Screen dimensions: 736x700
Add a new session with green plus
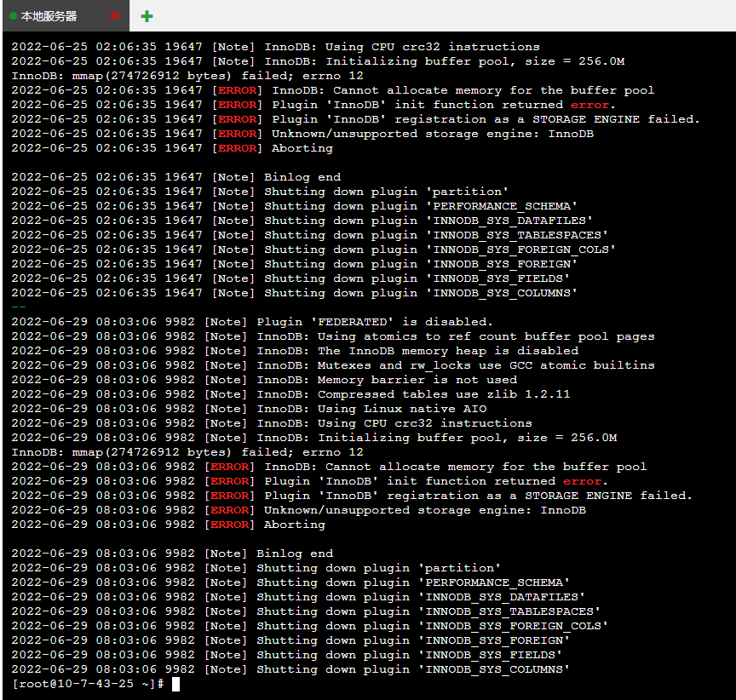(x=147, y=16)
